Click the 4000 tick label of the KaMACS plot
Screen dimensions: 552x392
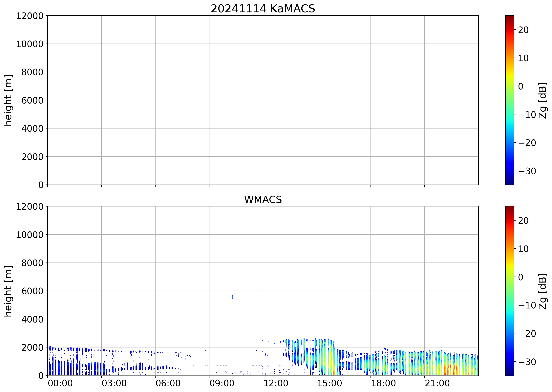click(x=32, y=128)
